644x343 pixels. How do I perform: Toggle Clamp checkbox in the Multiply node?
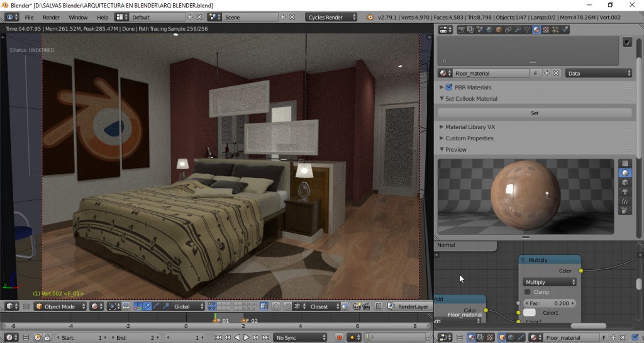(528, 292)
